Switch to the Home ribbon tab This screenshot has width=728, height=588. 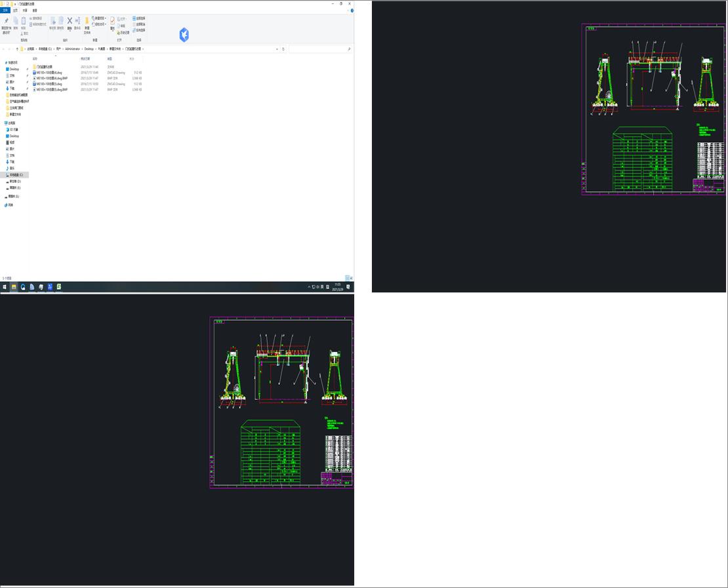(x=15, y=10)
